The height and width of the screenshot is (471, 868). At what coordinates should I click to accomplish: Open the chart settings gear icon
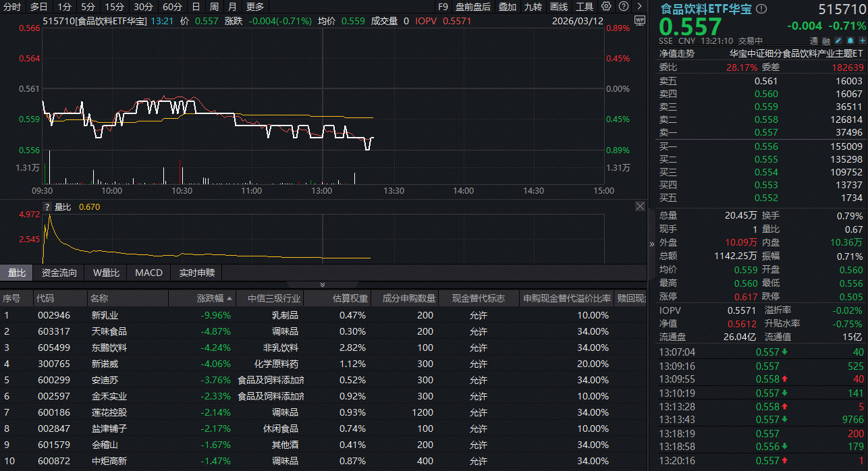pos(606,7)
